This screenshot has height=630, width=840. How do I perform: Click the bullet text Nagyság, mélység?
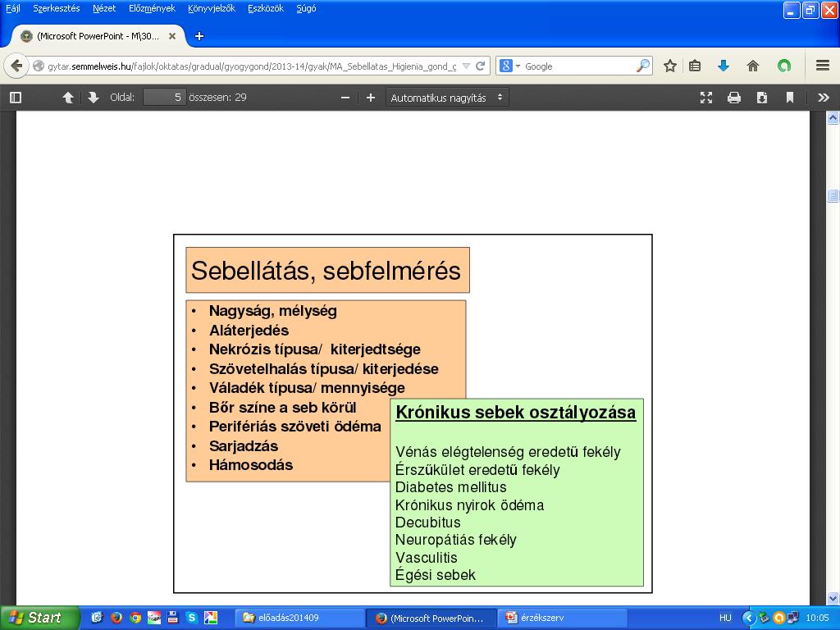273,311
